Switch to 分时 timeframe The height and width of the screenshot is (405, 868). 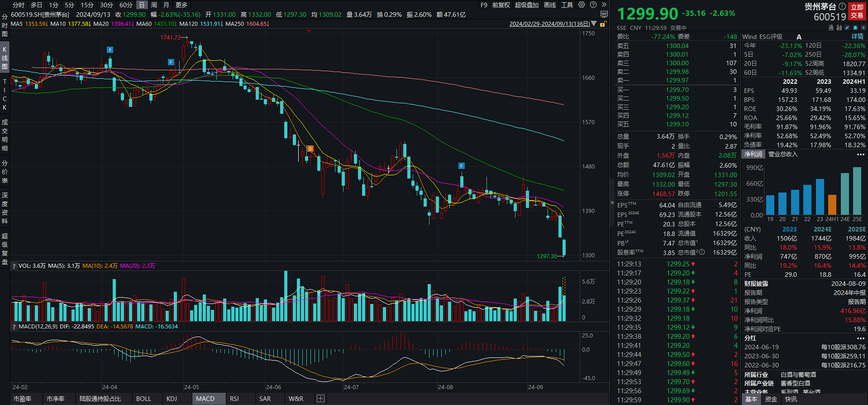coord(19,5)
